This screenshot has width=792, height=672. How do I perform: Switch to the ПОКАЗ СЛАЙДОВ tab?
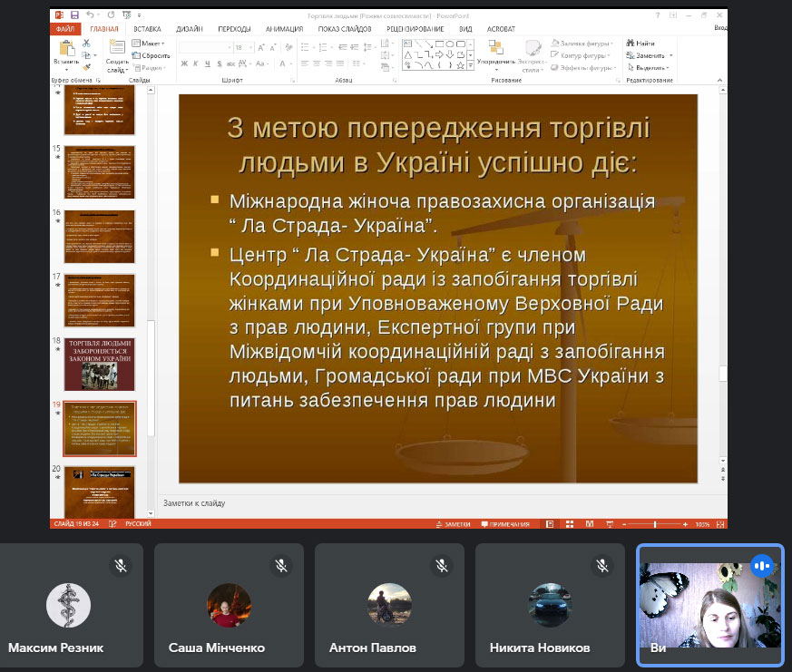coord(345,29)
